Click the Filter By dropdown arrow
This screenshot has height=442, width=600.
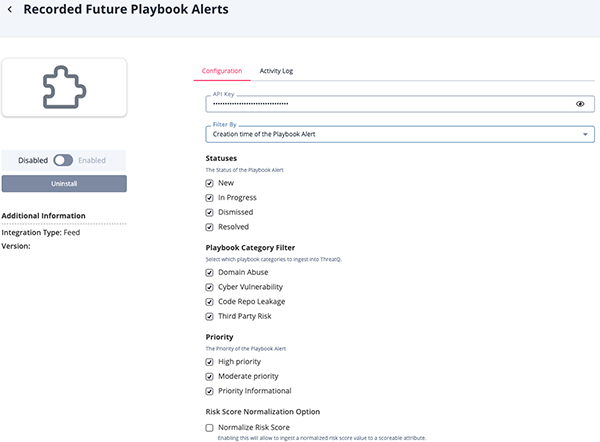pos(584,134)
